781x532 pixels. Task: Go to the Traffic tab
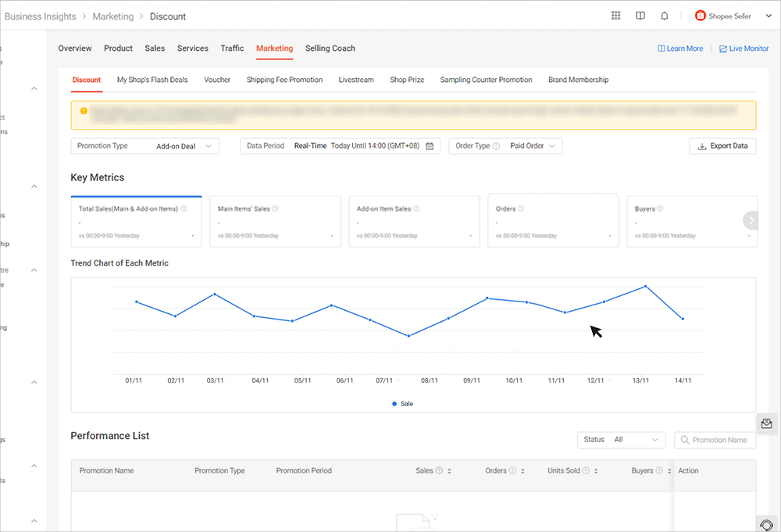(x=232, y=48)
